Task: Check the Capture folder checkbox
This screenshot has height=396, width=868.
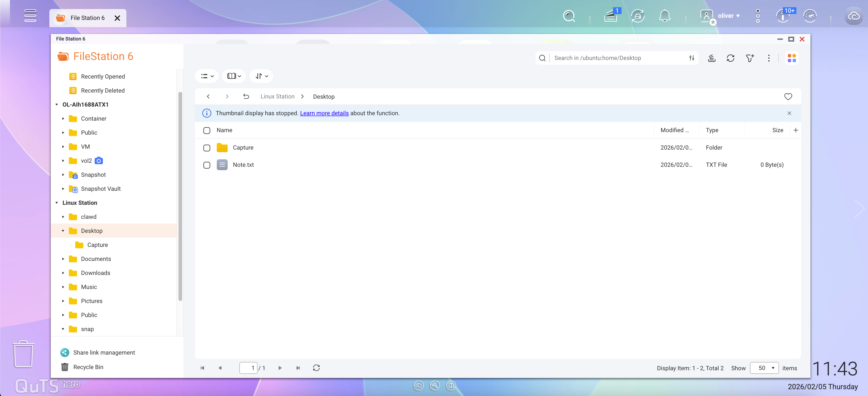Action: coord(207,148)
